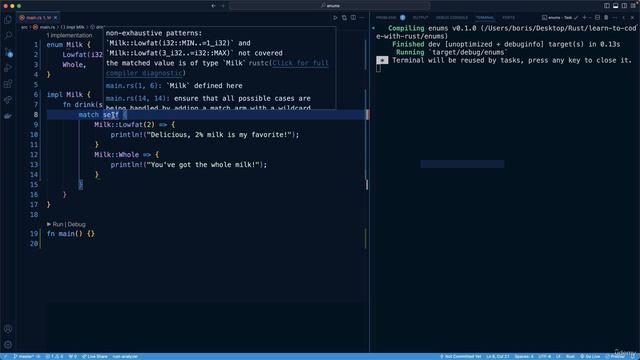Switch to the Output tab
This screenshot has width=640, height=360.
(420, 18)
